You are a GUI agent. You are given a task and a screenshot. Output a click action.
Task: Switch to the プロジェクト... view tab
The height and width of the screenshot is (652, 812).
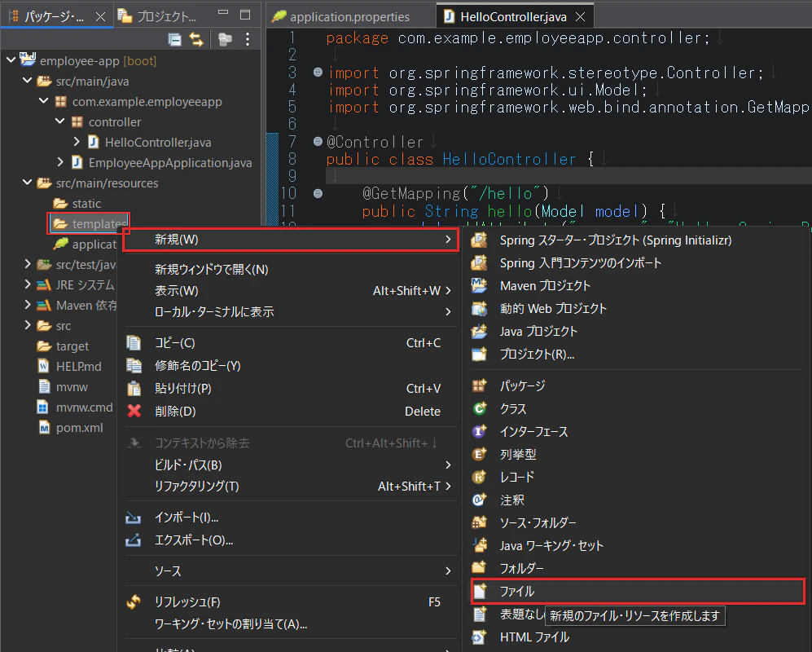[157, 16]
